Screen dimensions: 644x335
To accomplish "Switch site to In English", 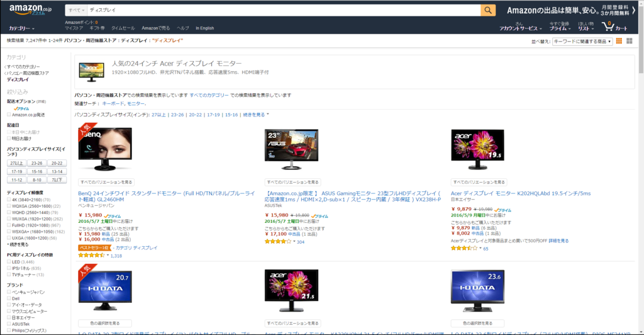I will coord(204,28).
